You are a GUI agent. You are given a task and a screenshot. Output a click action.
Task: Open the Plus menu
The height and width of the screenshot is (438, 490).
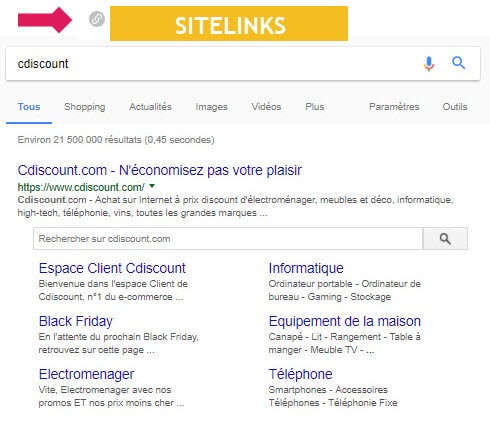314,107
